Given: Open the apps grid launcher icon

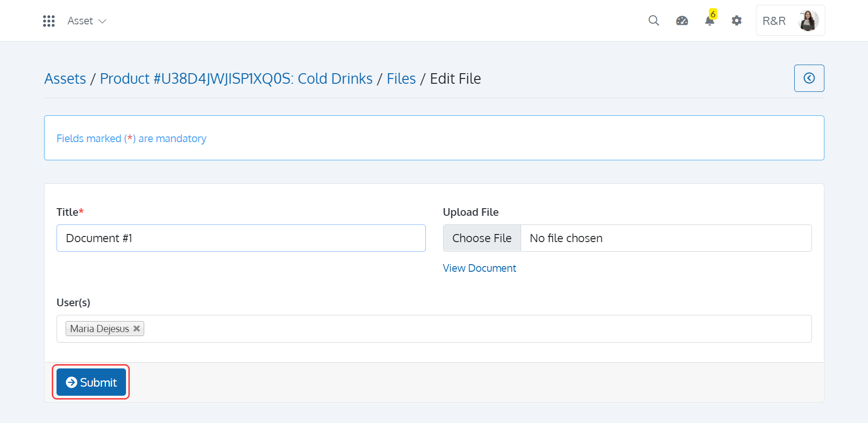Looking at the screenshot, I should click(49, 21).
